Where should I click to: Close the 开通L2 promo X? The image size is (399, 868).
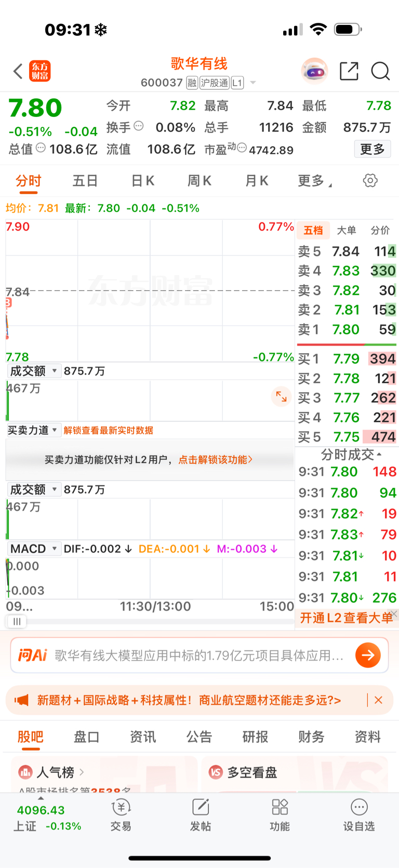394,614
